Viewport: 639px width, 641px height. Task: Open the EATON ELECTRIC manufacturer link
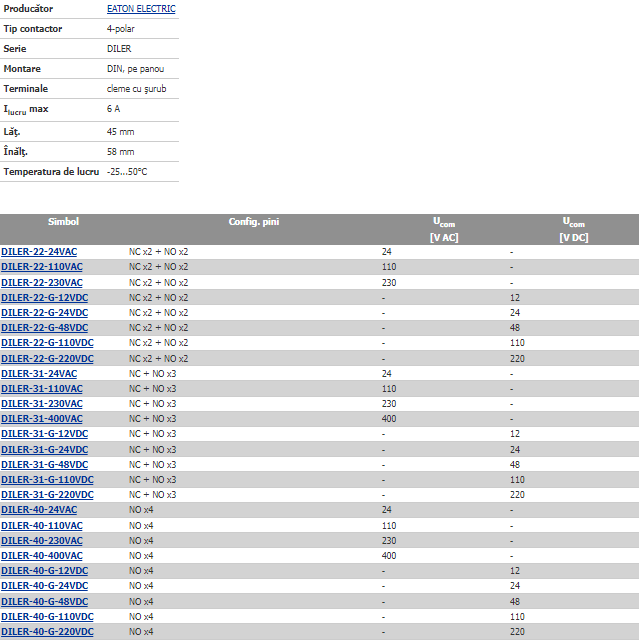(x=141, y=9)
